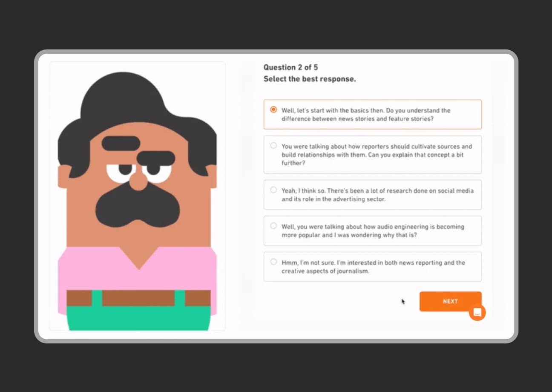Select radio button for 'Hmm, I'm not sure' response
This screenshot has height=392, width=552.
pos(273,262)
